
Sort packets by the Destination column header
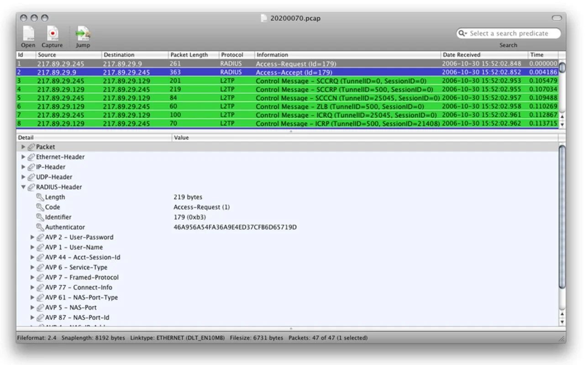point(135,55)
